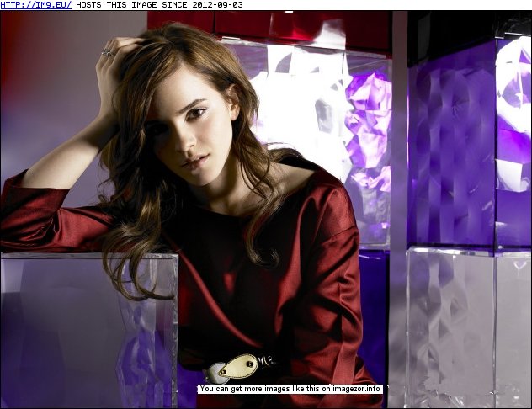Viewport: 532px width, 409px height.
Task: Click the 'You can get more images like this on imagezor.info' caption
Action: [x=290, y=389]
